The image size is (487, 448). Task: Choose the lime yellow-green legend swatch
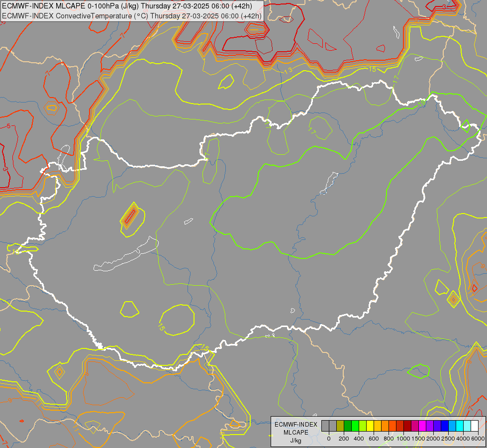363,426
